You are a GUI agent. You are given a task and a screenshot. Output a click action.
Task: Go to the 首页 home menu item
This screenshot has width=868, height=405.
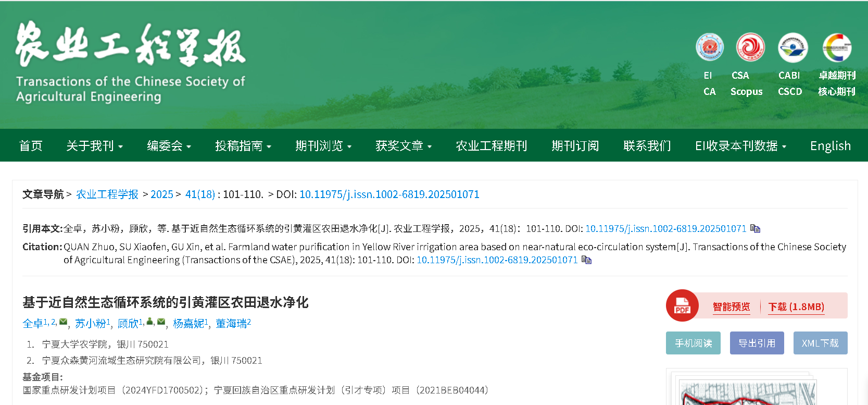[31, 146]
